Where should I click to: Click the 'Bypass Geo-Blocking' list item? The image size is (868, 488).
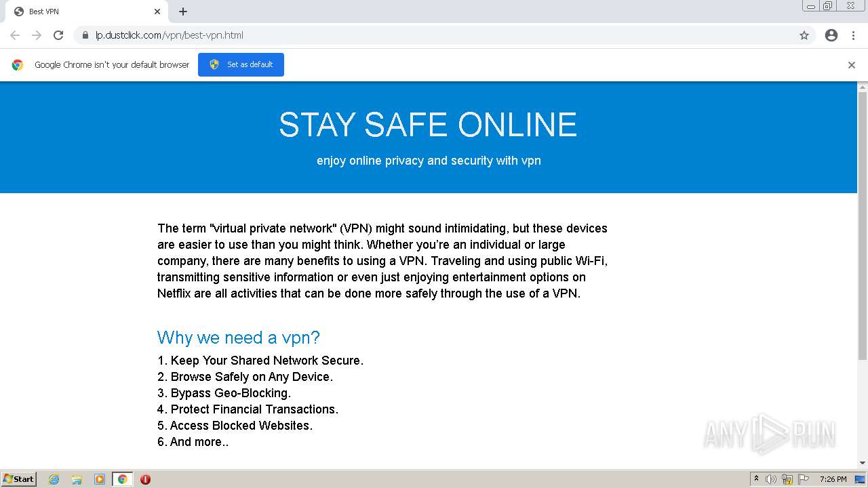[224, 393]
